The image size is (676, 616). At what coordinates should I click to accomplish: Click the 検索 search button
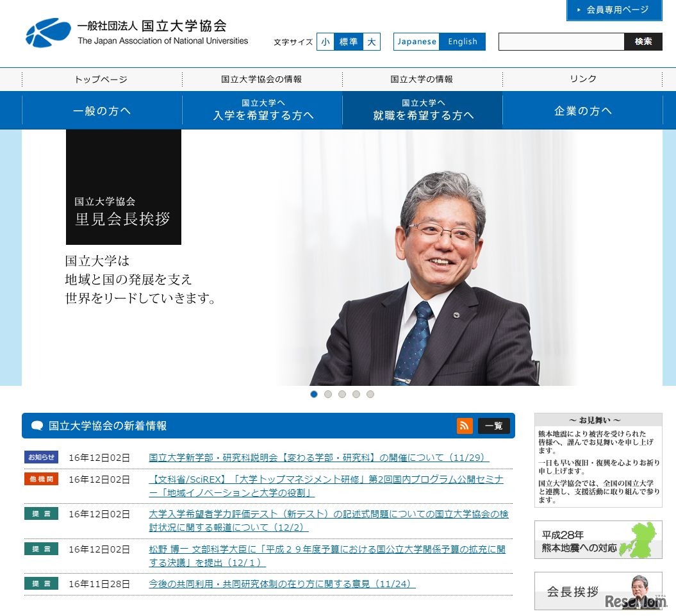coord(643,41)
